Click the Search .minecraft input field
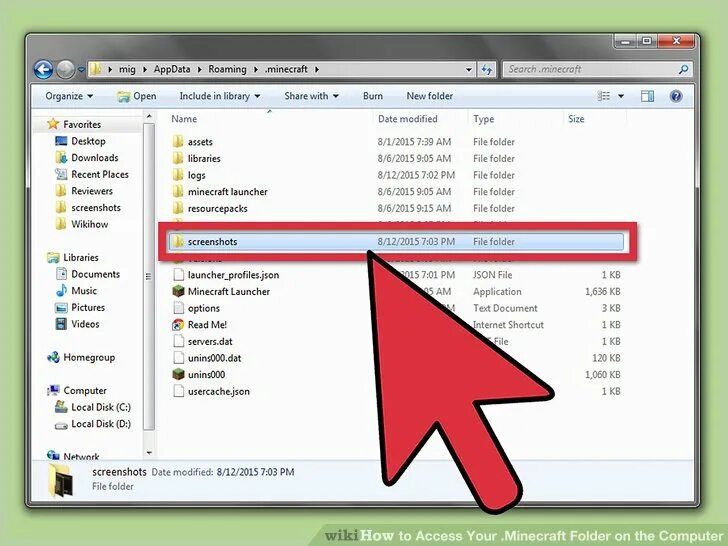The image size is (728, 546). (x=590, y=70)
